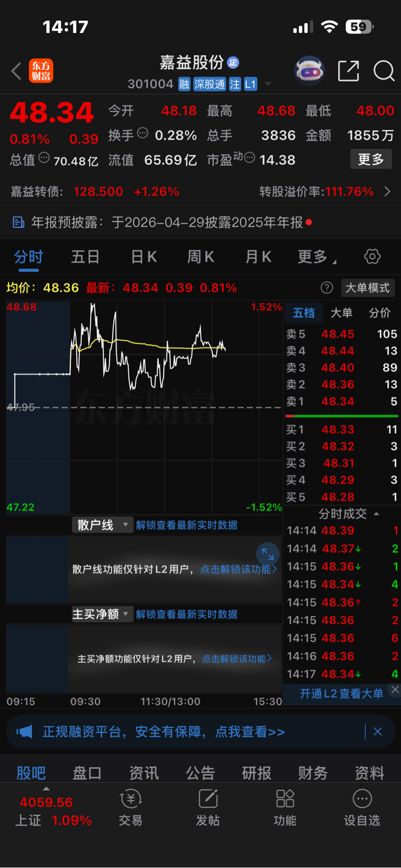Image resolution: width=401 pixels, height=868 pixels.
Task: Tap the 发帖 post icon
Action: 208,808
